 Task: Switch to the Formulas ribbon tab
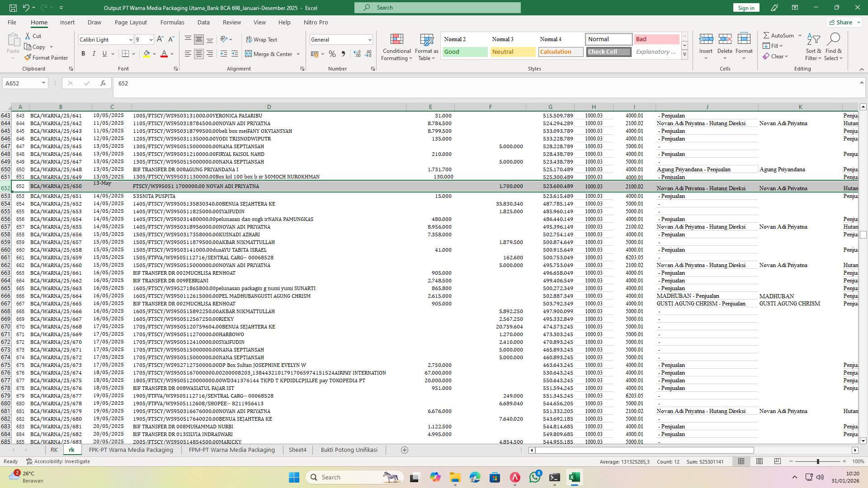pyautogui.click(x=172, y=22)
